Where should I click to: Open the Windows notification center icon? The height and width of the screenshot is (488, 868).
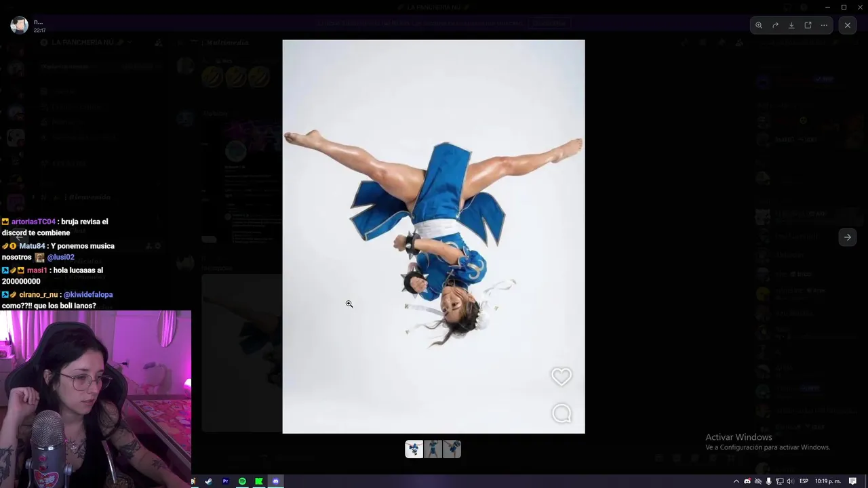(x=853, y=481)
